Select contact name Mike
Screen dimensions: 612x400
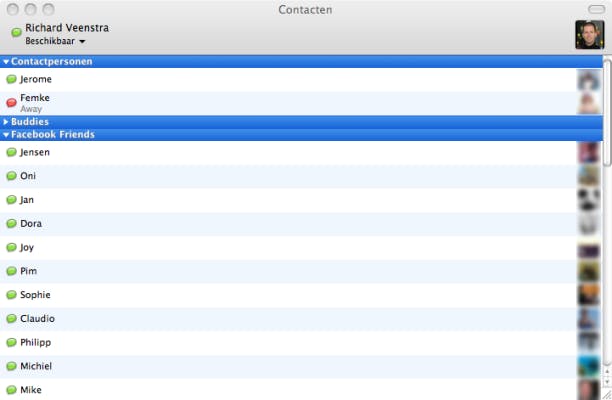tap(31, 390)
